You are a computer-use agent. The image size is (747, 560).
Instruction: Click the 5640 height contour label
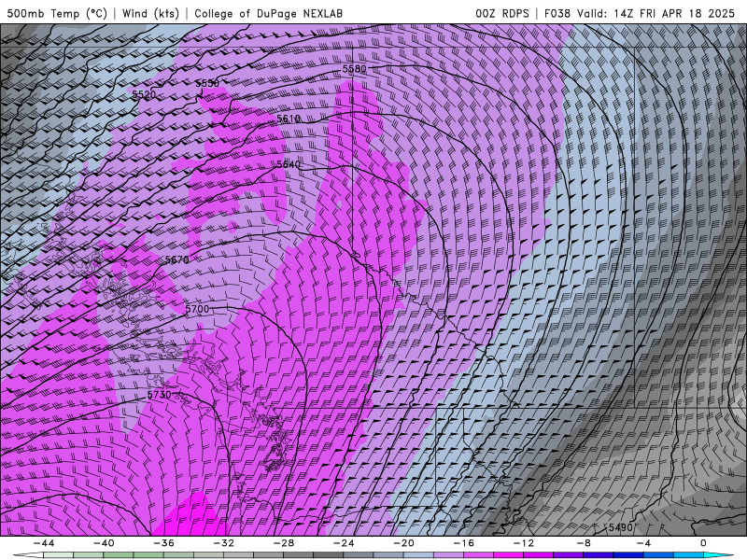[289, 164]
